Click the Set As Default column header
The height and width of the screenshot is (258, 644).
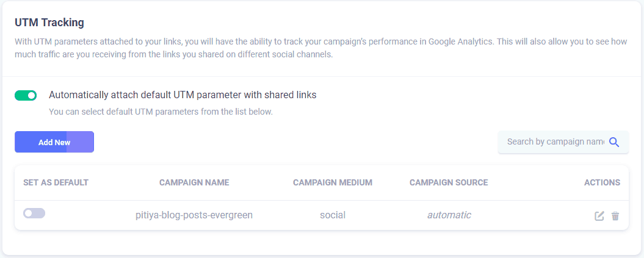pos(56,182)
